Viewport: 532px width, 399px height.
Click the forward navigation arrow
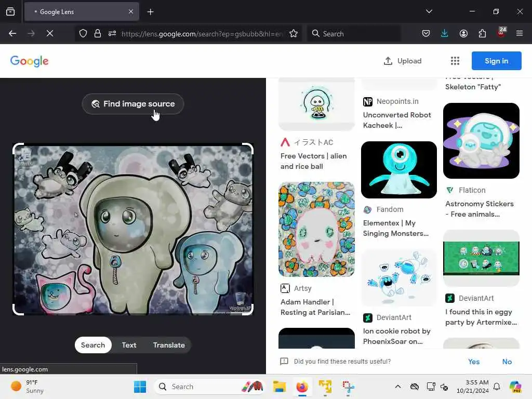pyautogui.click(x=31, y=33)
